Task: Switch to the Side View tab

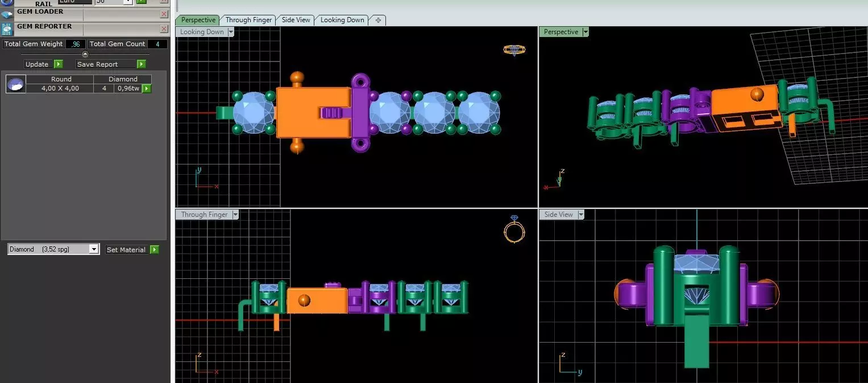Action: click(x=296, y=20)
